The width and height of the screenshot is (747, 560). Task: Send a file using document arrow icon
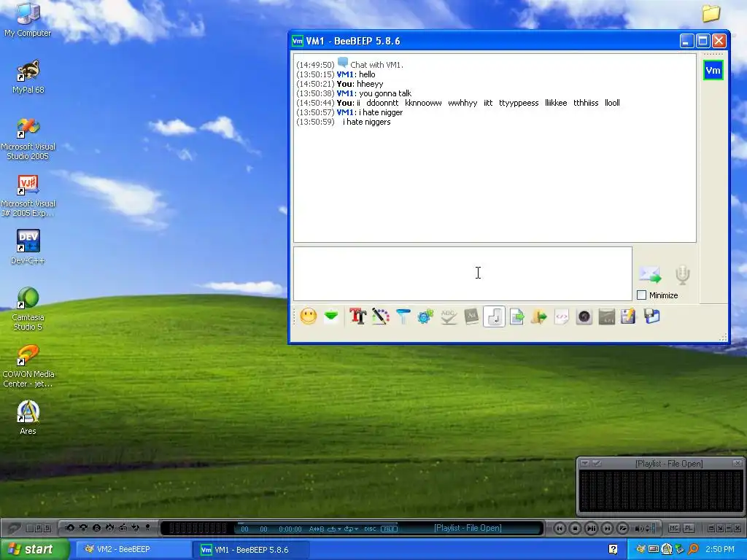click(517, 316)
